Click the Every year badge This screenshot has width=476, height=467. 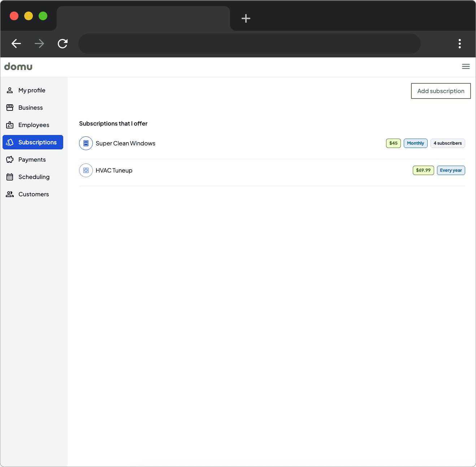(451, 170)
